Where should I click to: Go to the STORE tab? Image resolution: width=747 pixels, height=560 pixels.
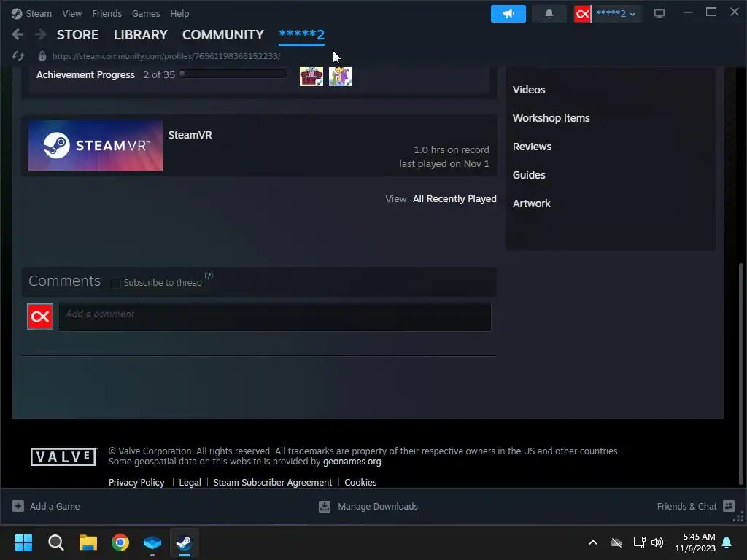click(x=77, y=35)
